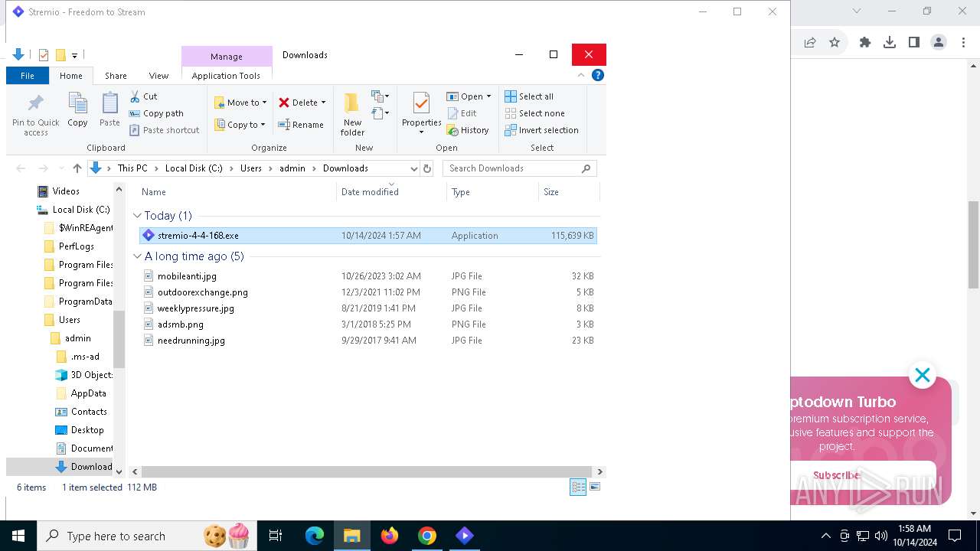Open the Move to dropdown
Image resolution: width=980 pixels, height=551 pixels.
tap(240, 103)
